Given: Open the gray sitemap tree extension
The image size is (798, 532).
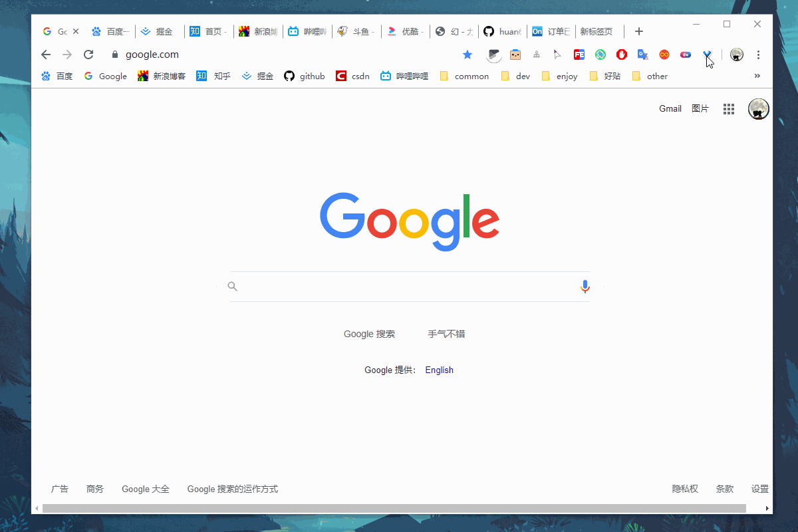Looking at the screenshot, I should point(537,55).
